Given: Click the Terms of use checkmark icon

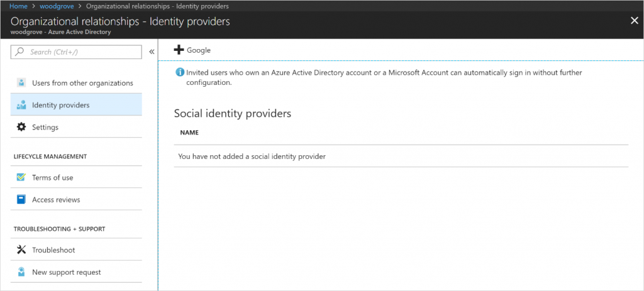Looking at the screenshot, I should point(21,177).
